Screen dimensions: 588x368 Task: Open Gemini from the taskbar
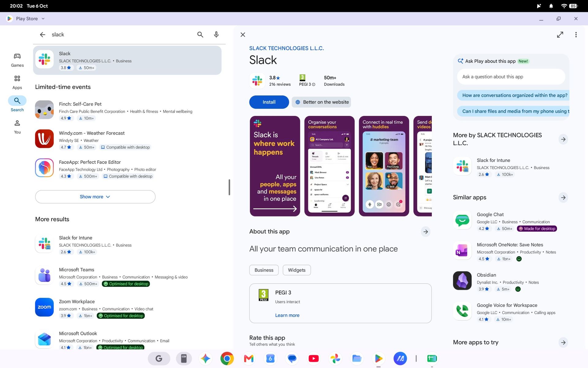tap(205, 358)
